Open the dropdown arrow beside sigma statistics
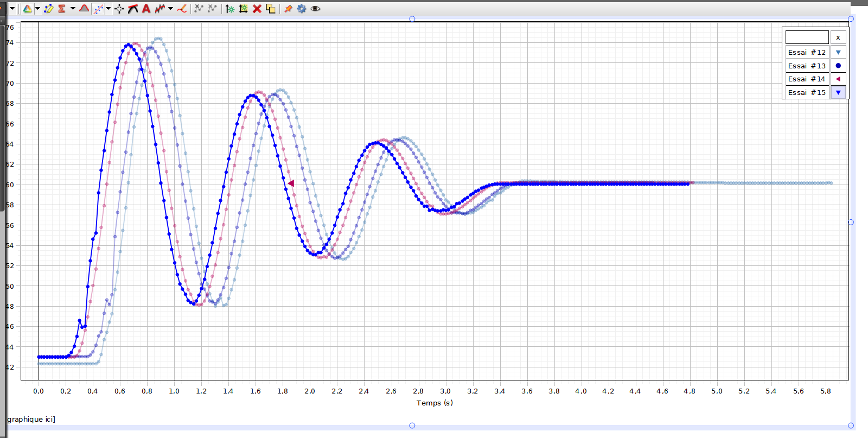 73,9
